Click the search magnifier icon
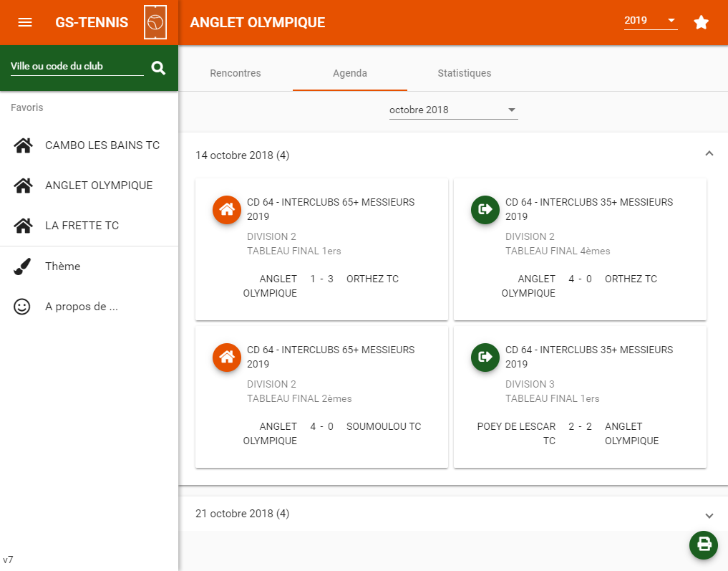Screen dimensions: 728x571 pyautogui.click(x=158, y=68)
